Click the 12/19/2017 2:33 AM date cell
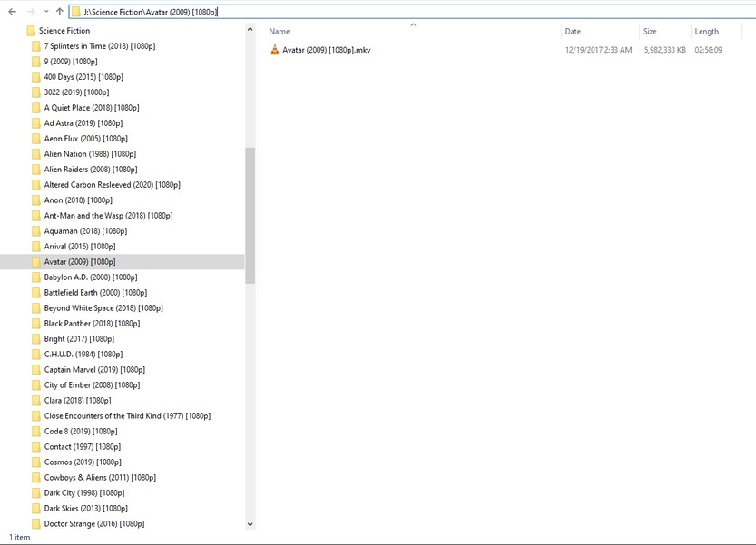The height and width of the screenshot is (545, 756). 598,50
